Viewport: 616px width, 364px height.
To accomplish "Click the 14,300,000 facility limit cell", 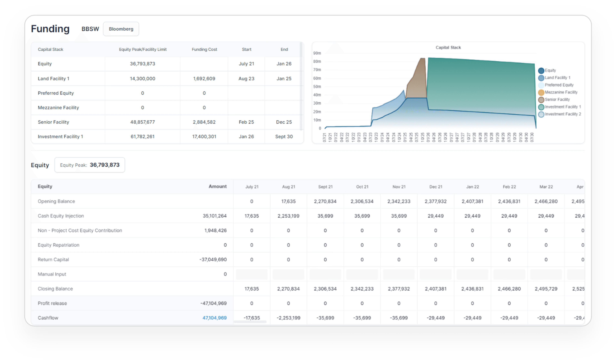I will pos(142,78).
